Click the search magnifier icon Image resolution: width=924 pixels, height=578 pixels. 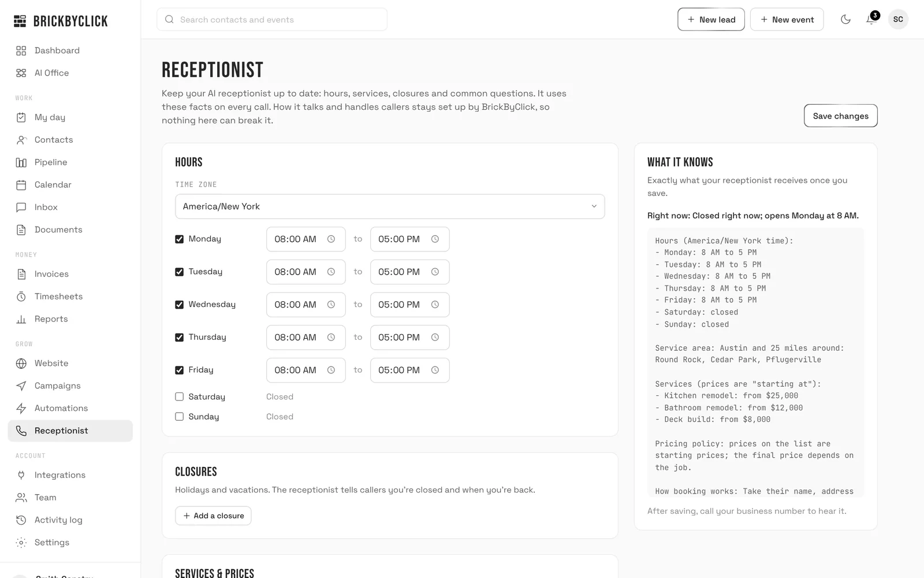(169, 20)
